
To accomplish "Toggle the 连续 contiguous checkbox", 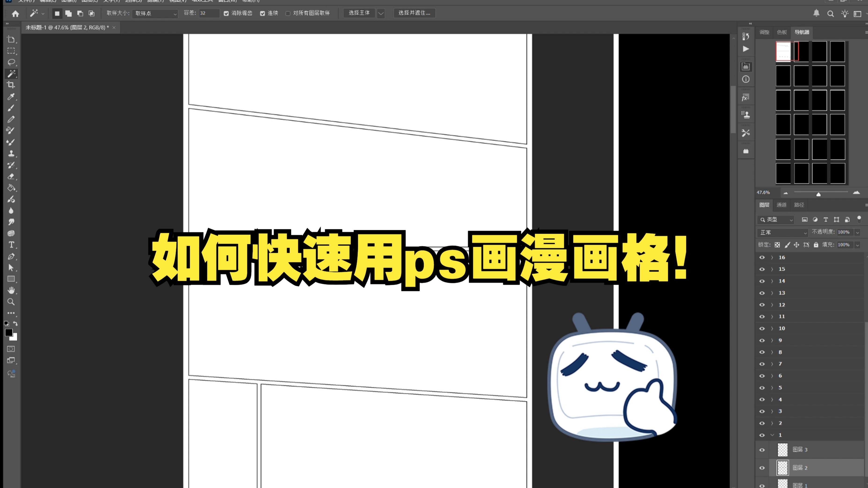I will [x=263, y=14].
